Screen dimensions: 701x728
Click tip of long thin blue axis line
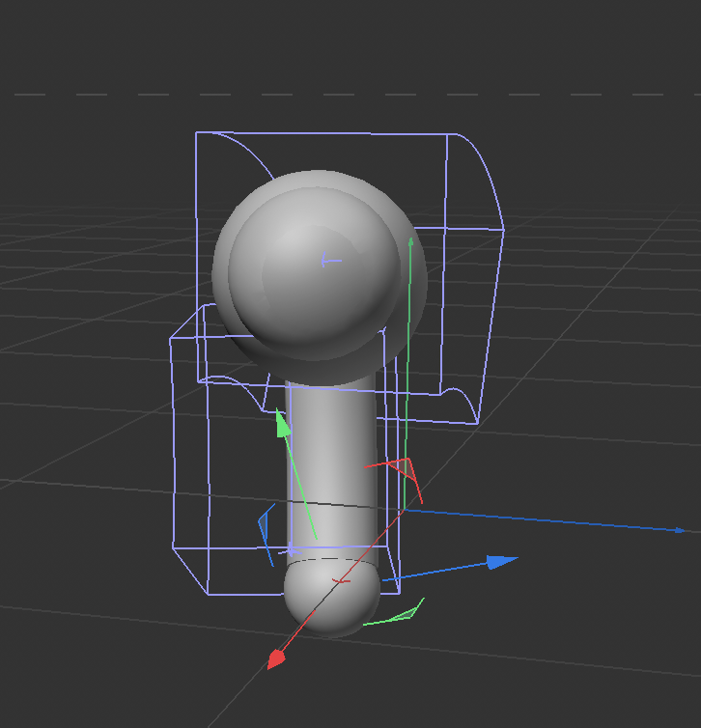pos(684,530)
